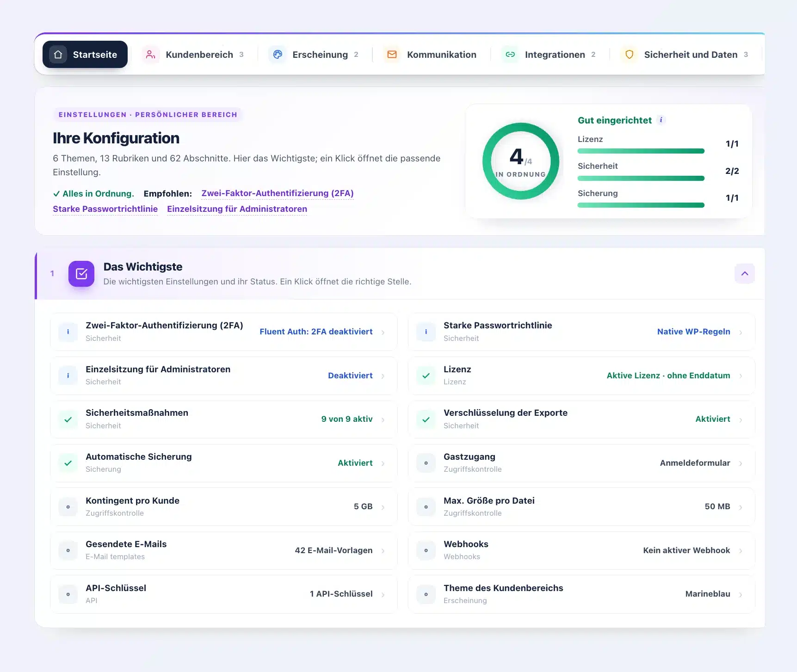The width and height of the screenshot is (797, 672).
Task: Click the green checkmark icon of Lizenz row
Action: [426, 376]
